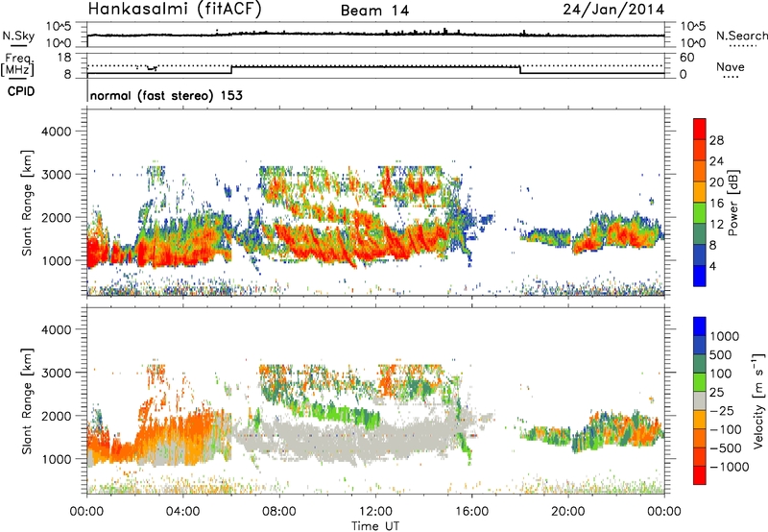Screen dimensions: 768x532
Task: Click the 'Beam 14' label
Action: pos(374,11)
